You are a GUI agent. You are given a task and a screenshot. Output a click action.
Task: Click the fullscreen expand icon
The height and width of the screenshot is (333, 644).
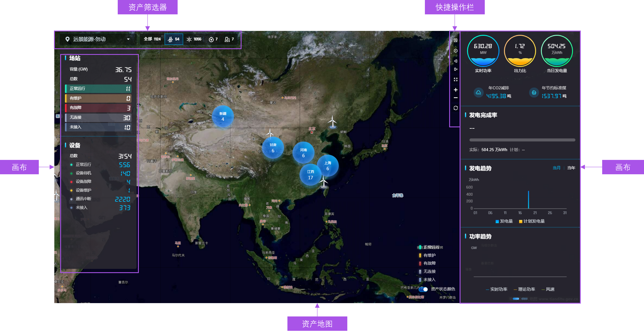[x=455, y=79]
